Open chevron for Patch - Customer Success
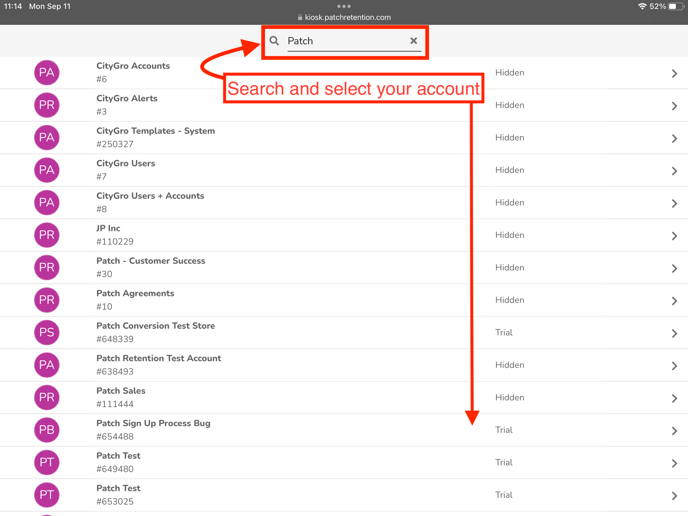 (674, 268)
